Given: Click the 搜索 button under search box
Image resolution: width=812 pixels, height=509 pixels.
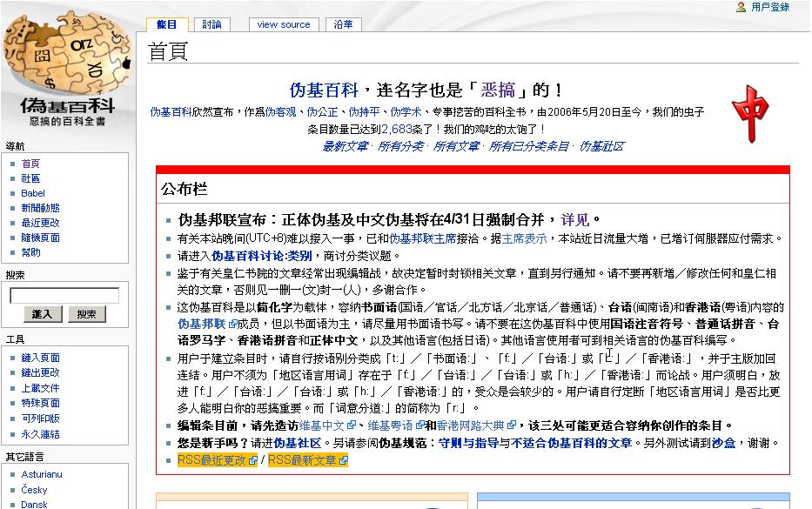Looking at the screenshot, I should [86, 314].
